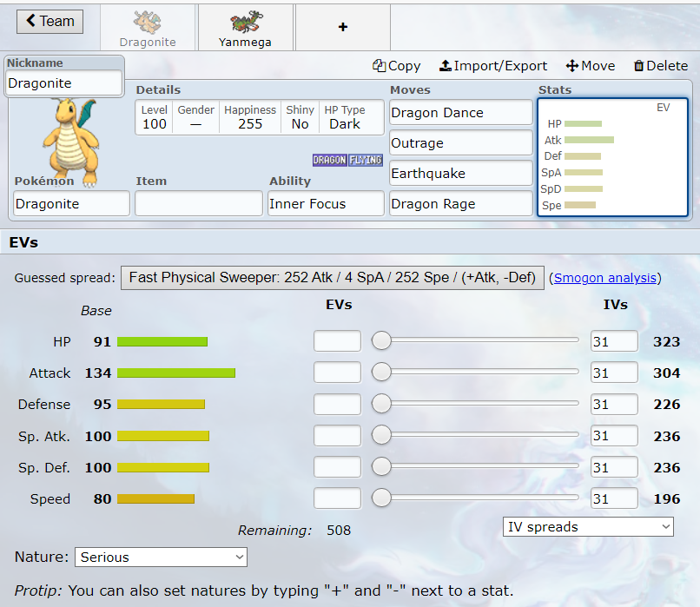Click the Move arrows icon

pos(571,66)
